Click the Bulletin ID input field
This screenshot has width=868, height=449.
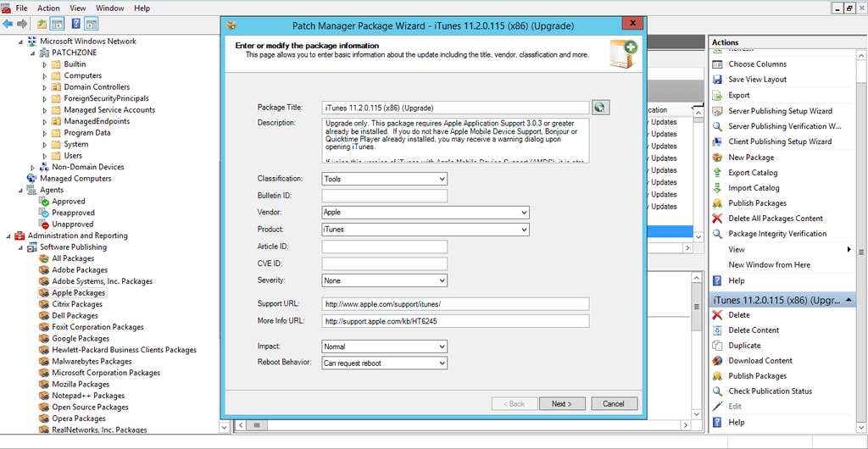pyautogui.click(x=384, y=196)
